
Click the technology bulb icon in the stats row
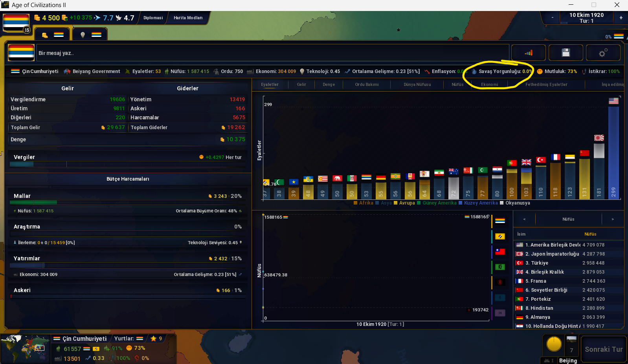pos(302,71)
